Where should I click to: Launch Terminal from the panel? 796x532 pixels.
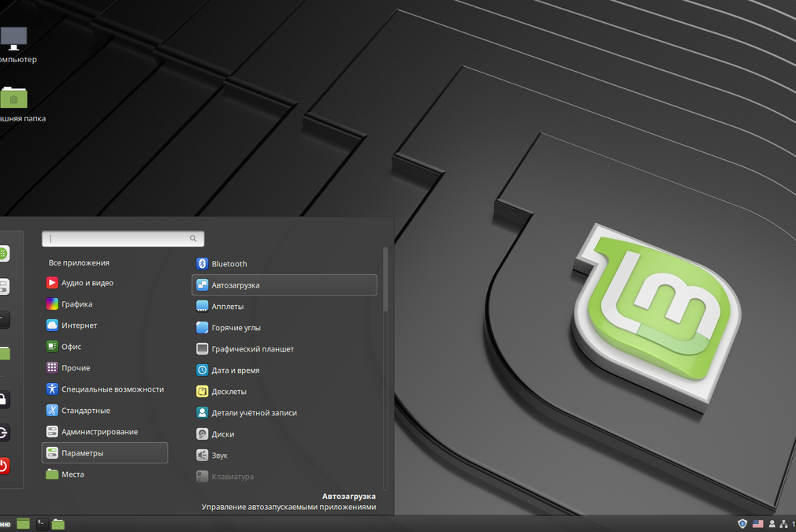point(42,523)
